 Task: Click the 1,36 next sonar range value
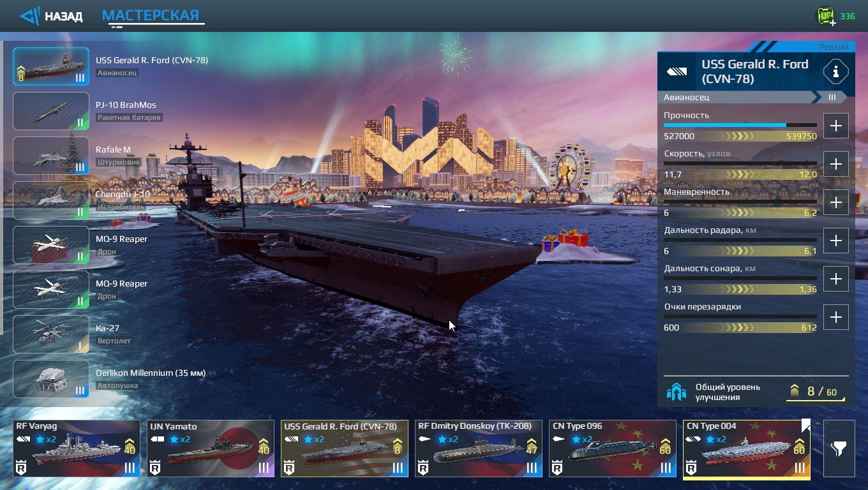coord(808,290)
